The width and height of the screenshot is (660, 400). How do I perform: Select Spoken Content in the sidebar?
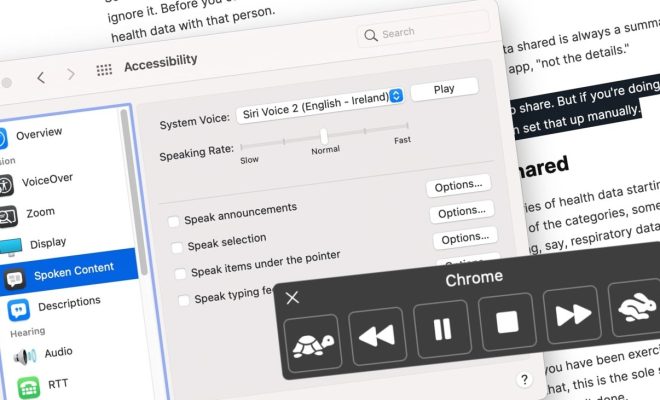pyautogui.click(x=69, y=272)
